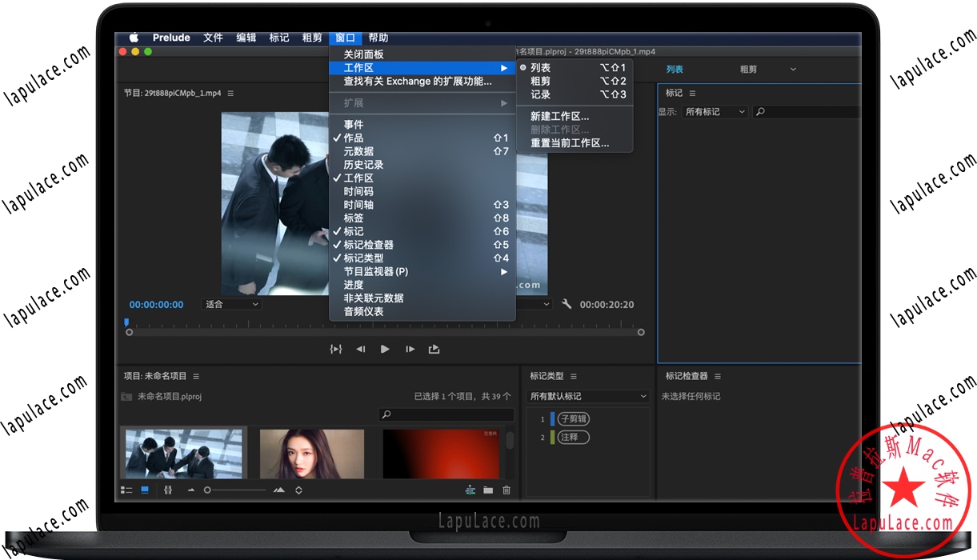The width and height of the screenshot is (977, 560).
Task: Choose 新建工作区… from the submenu
Action: (x=560, y=115)
